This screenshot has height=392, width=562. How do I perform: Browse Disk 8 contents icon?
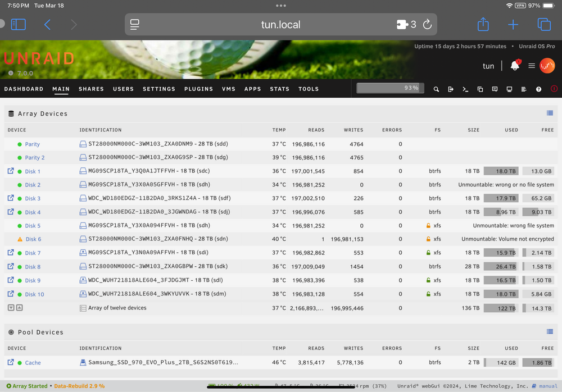pos(11,266)
